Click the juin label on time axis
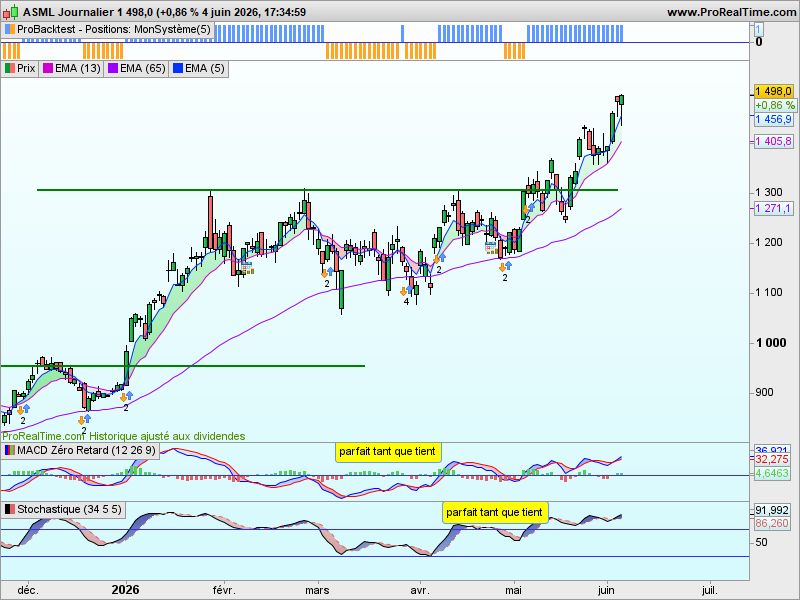800x600 pixels. [606, 591]
